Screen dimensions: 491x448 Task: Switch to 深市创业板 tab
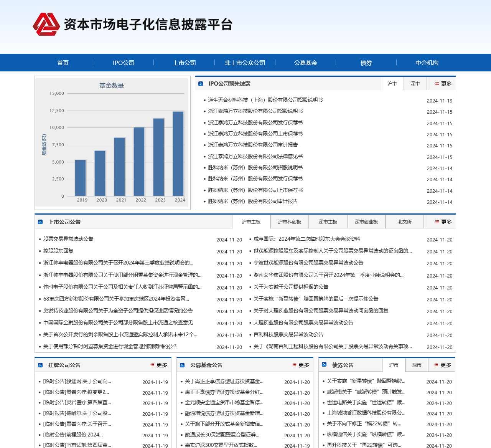point(366,222)
